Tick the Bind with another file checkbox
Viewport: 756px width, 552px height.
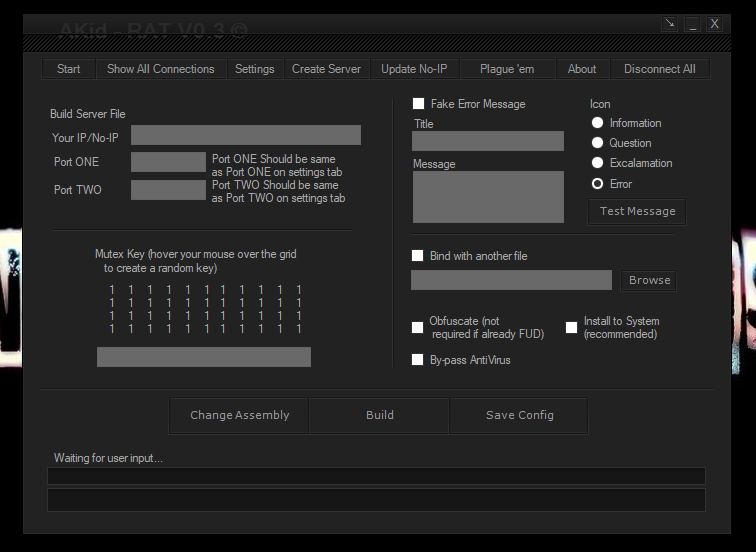418,256
